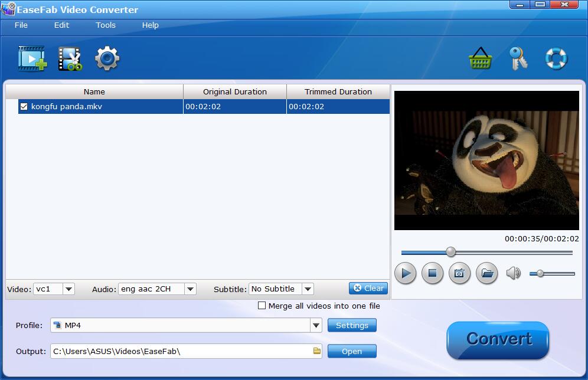Take a snapshot with the camera button
The image size is (588, 380).
pyautogui.click(x=459, y=273)
